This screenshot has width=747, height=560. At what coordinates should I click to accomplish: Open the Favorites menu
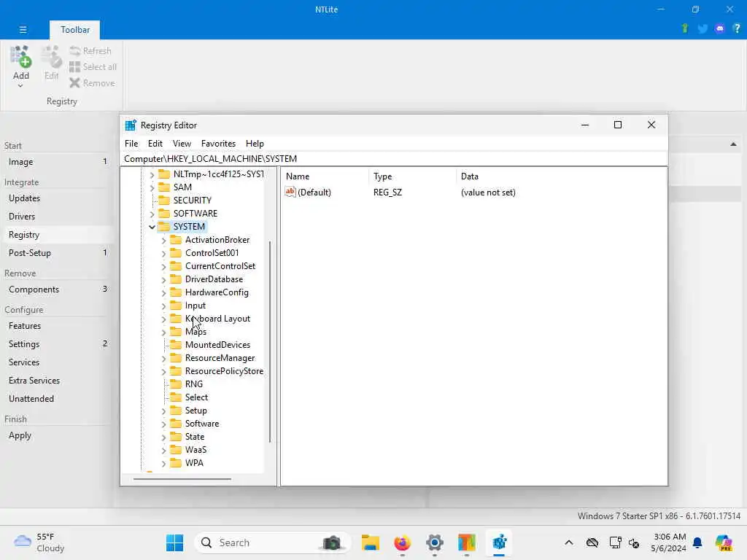[x=218, y=144]
